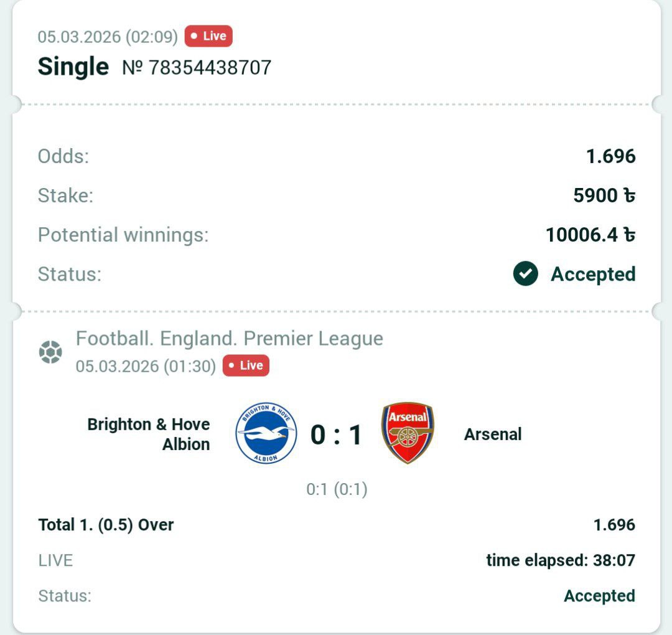Click the Single bet type heading
Image resolution: width=672 pixels, height=635 pixels.
(73, 67)
